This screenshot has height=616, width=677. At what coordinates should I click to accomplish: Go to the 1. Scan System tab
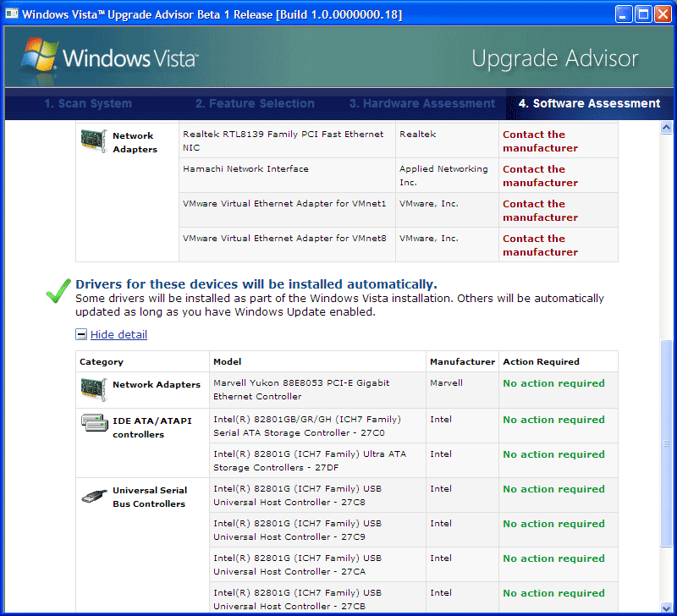(x=88, y=103)
